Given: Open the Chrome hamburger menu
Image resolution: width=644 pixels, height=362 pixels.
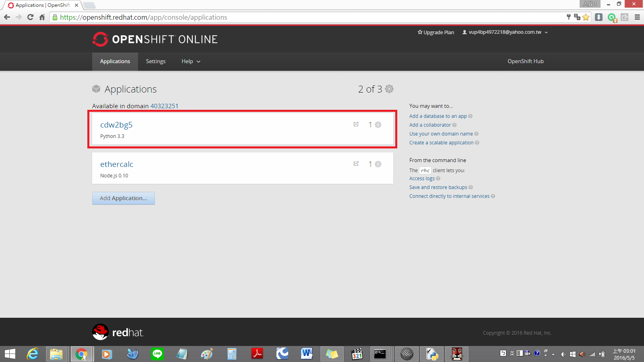Looking at the screenshot, I should pyautogui.click(x=637, y=17).
